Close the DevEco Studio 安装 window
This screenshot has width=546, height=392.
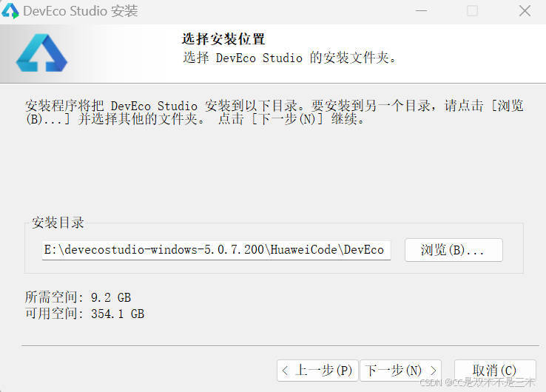click(x=525, y=11)
